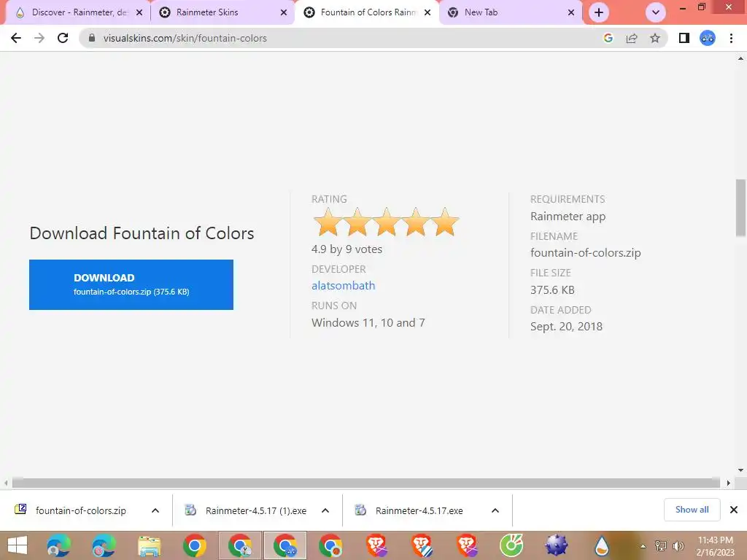Image resolution: width=747 pixels, height=560 pixels.
Task: Reload the current page
Action: click(x=63, y=38)
